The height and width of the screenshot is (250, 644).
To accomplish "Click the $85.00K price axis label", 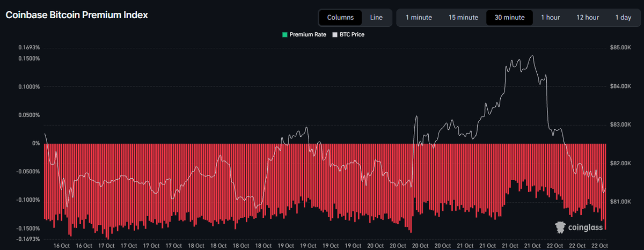I will click(x=621, y=48).
